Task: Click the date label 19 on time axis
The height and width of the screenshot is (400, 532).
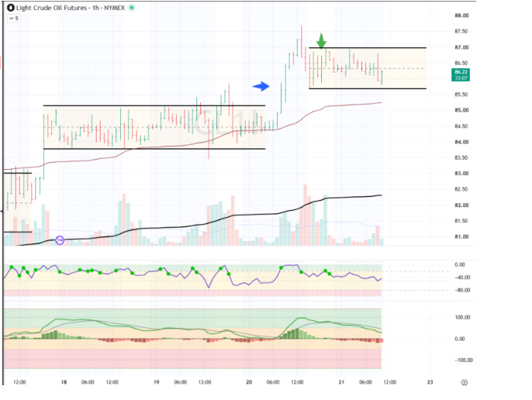Action: point(156,382)
